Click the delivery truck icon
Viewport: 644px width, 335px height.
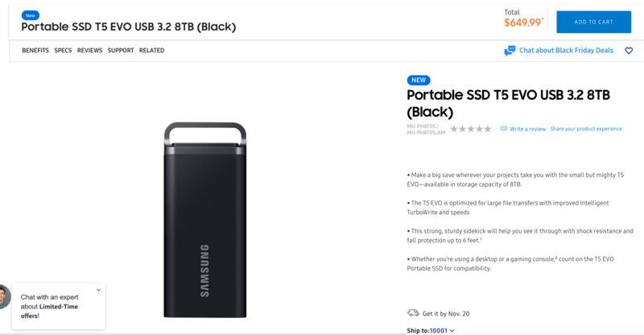413,313
